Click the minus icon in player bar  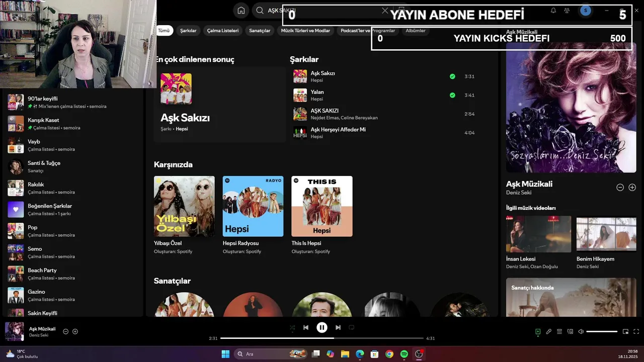tap(65, 331)
